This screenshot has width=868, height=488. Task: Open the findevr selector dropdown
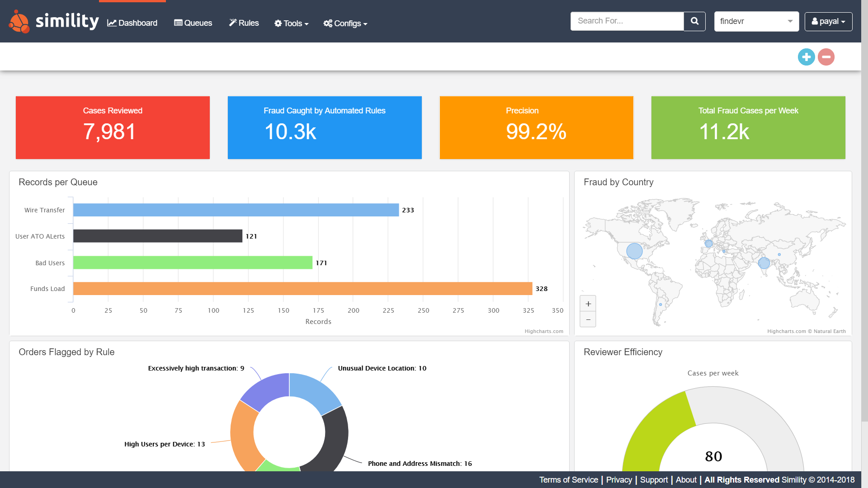756,21
